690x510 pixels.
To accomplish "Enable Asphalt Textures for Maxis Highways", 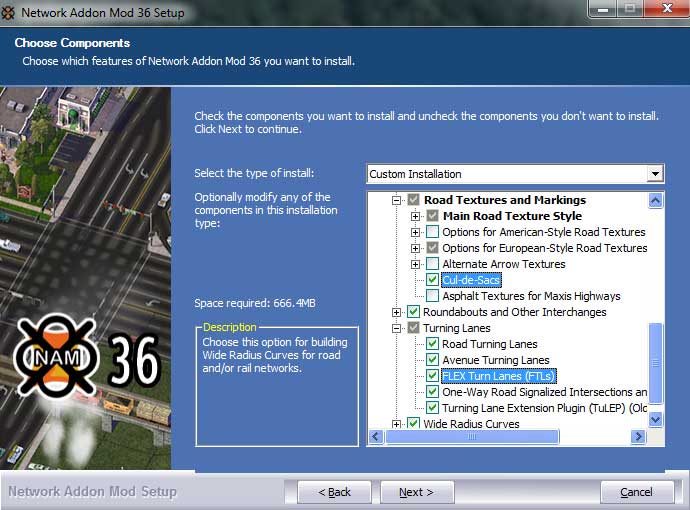I will pyautogui.click(x=433, y=296).
